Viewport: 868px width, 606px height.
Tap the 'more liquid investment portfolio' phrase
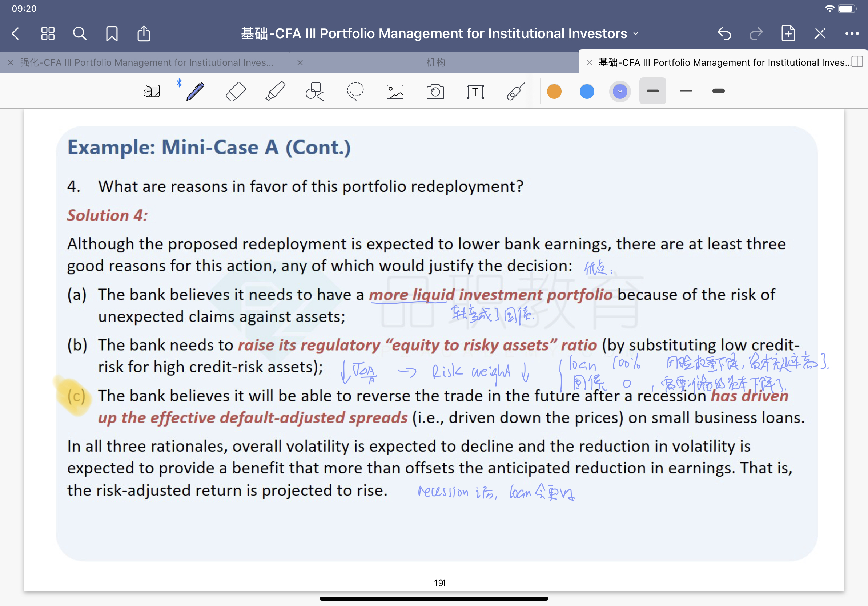point(491,295)
